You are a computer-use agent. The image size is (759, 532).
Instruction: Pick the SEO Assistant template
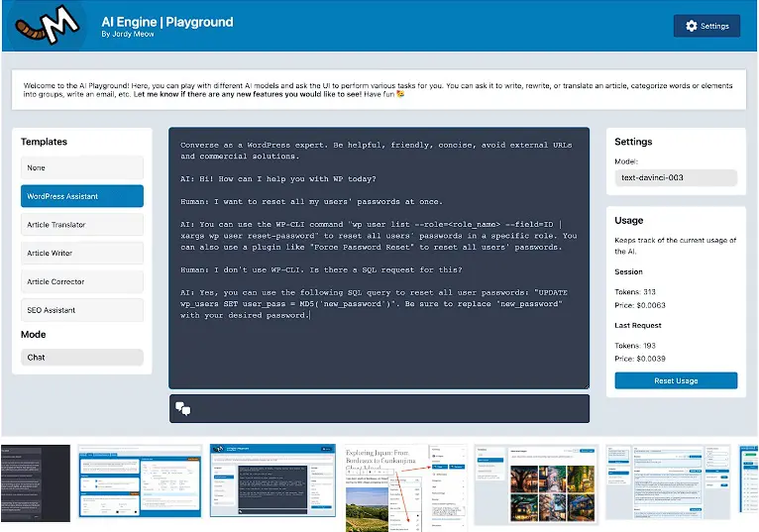[82, 310]
